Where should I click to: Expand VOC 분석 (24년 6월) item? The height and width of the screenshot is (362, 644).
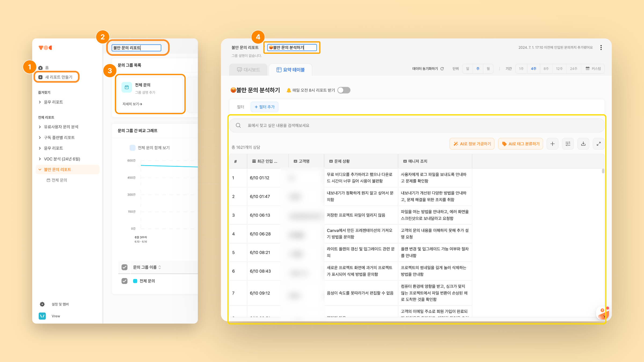pyautogui.click(x=40, y=159)
